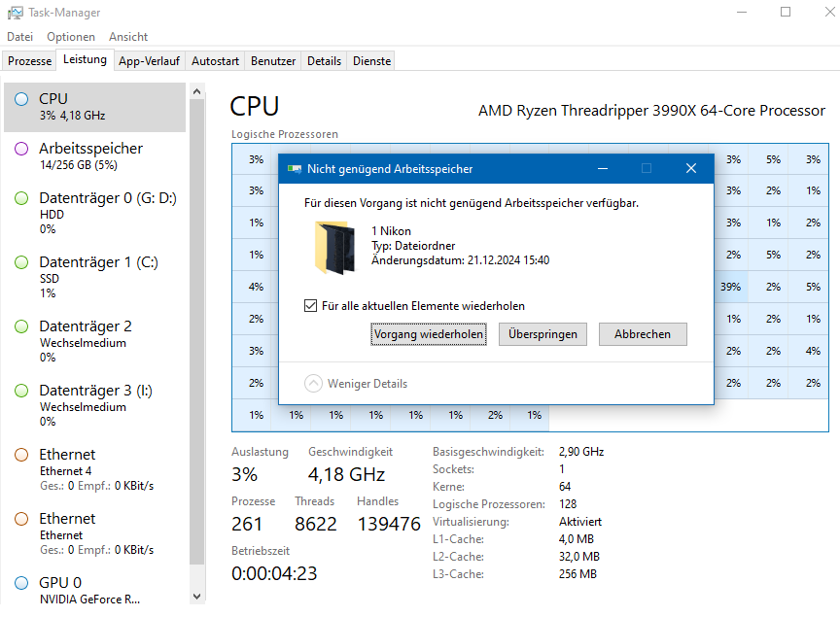Screen dimensions: 840x617
Task: Open the Autostart tab
Action: (x=216, y=61)
